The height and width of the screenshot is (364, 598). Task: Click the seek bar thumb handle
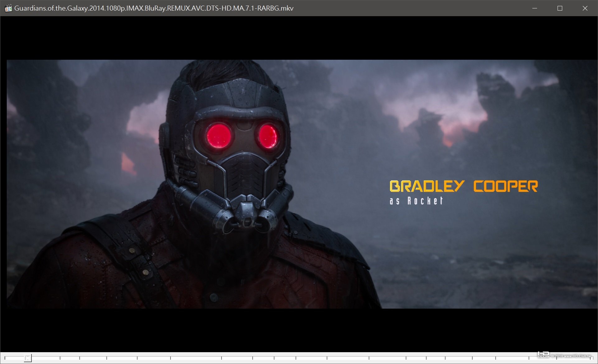(28, 358)
